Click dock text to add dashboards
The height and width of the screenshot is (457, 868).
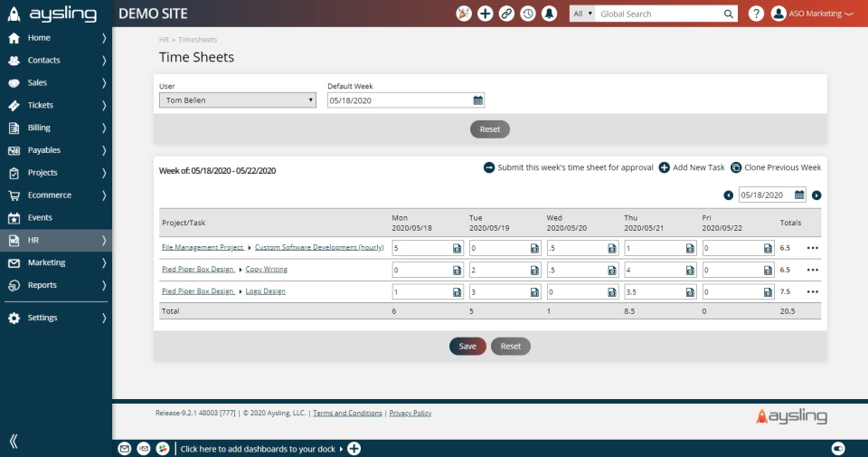[x=258, y=449]
